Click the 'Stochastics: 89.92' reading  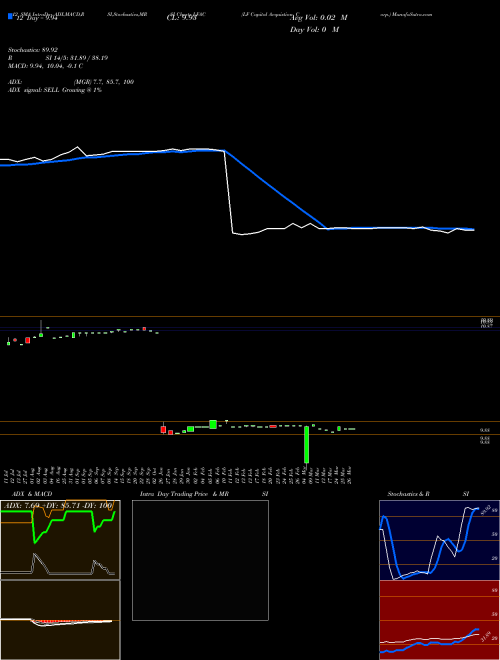click(x=33, y=50)
